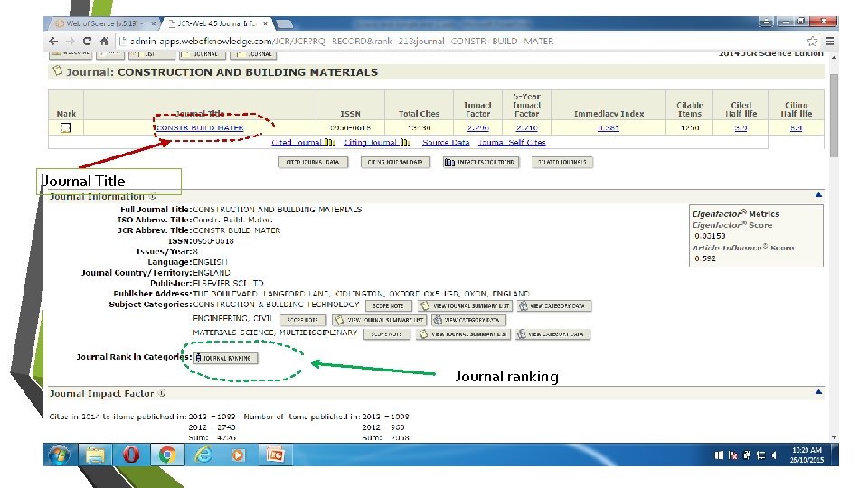View Journal Summary List for Engineering, Civil

pyautogui.click(x=379, y=320)
